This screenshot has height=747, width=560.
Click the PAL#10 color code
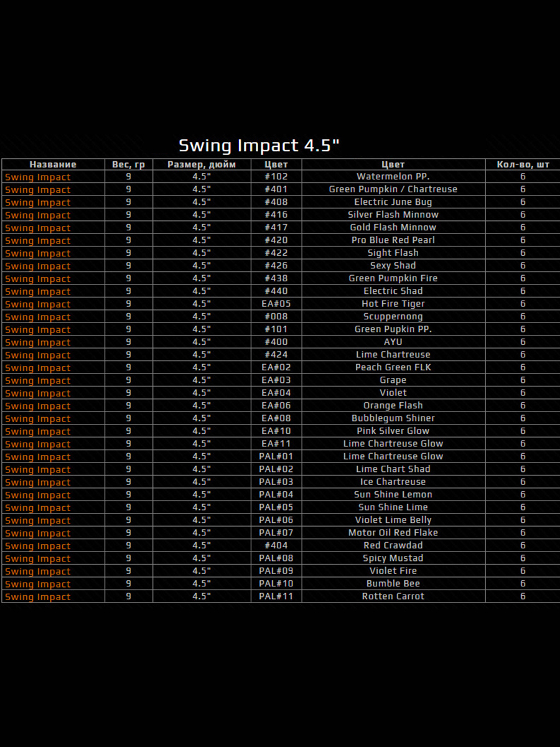click(x=276, y=583)
